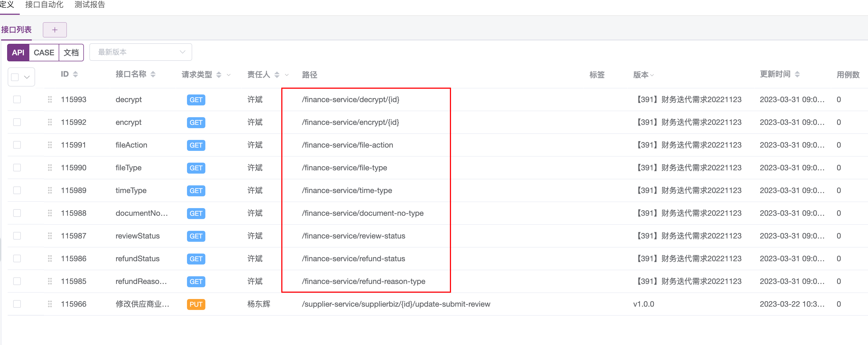Check the checkbox for row 115989
The image size is (868, 345).
point(17,191)
